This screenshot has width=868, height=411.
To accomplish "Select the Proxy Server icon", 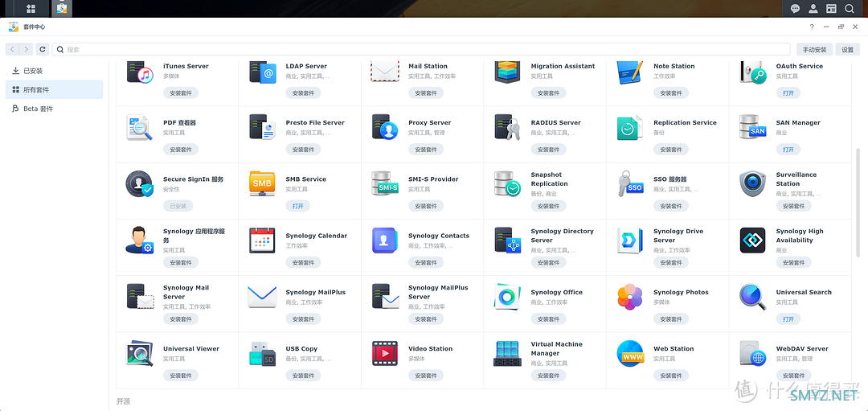I will click(385, 127).
